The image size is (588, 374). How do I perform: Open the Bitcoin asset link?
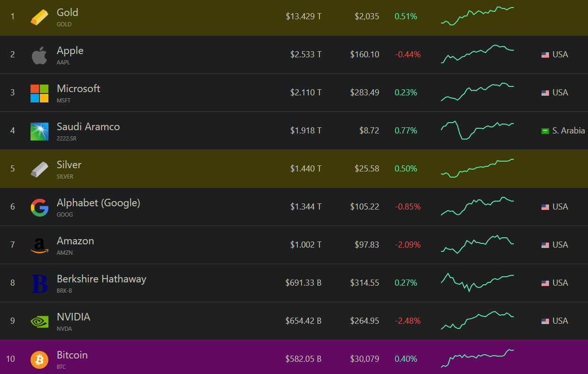[x=72, y=355]
